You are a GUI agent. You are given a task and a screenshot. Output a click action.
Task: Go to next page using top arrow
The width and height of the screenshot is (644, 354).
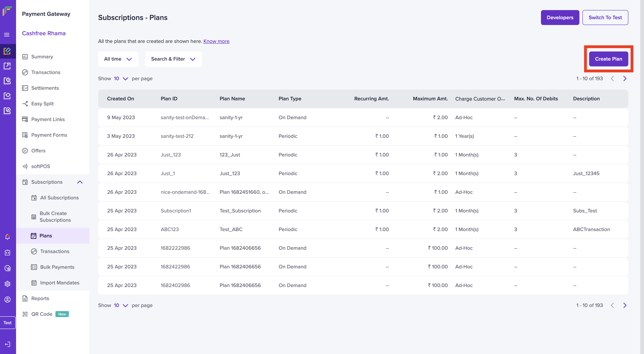click(x=625, y=79)
